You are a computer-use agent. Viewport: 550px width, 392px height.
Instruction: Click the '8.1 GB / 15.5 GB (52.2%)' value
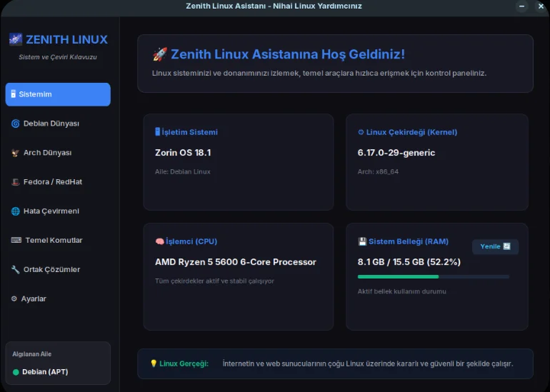(409, 262)
